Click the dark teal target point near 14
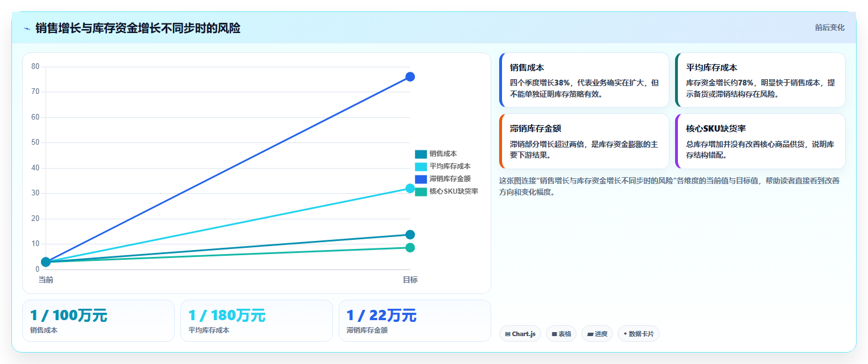868x364 pixels. tap(410, 235)
